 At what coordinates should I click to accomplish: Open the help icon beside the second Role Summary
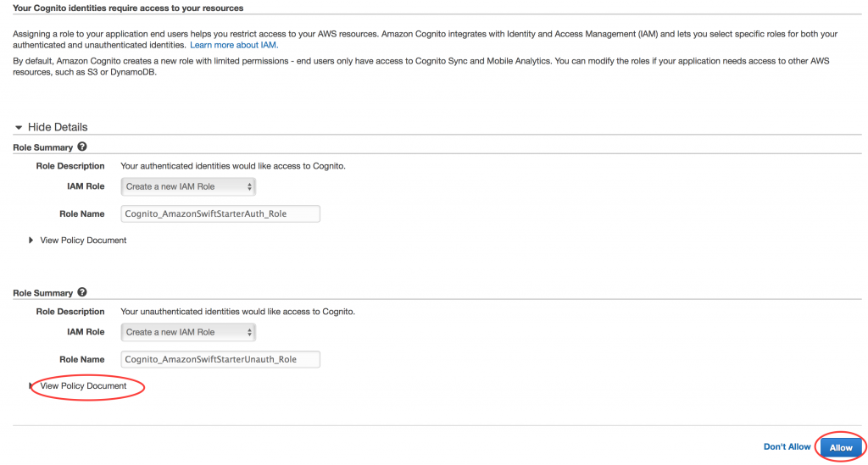tap(82, 292)
